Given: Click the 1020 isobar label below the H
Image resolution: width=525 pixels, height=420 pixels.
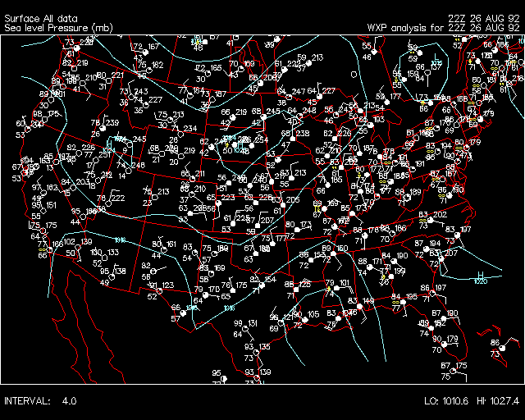Looking at the screenshot, I should coord(481,282).
